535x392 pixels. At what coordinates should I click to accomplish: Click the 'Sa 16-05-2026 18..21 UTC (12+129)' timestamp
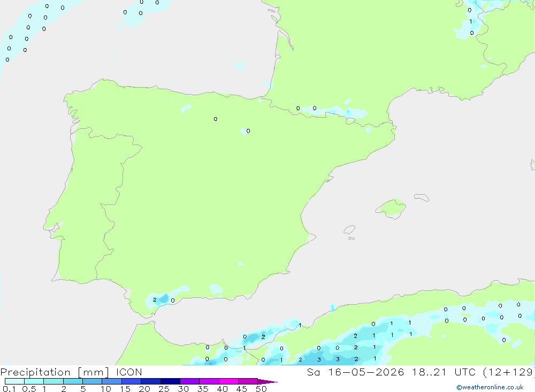(x=421, y=372)
